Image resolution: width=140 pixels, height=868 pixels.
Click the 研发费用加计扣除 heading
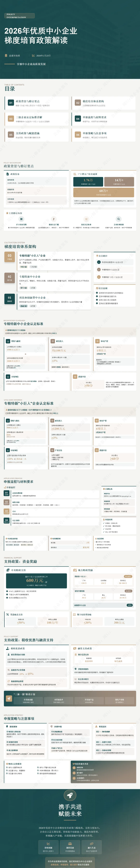[18, 655]
